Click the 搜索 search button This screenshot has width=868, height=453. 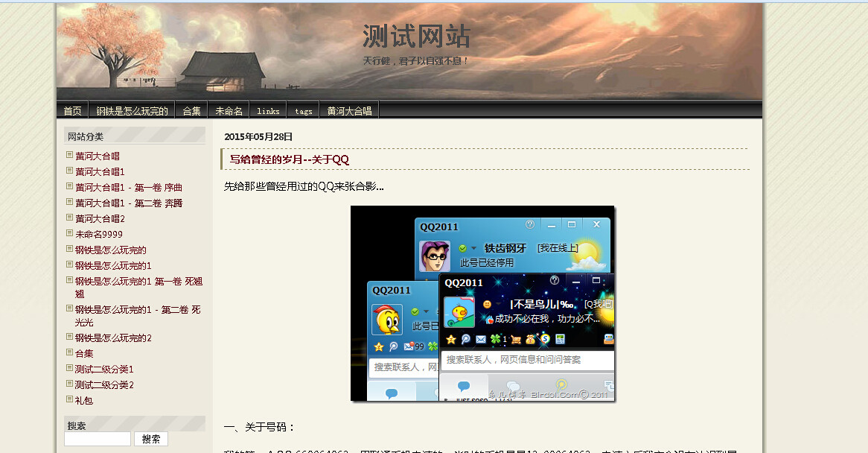click(151, 439)
